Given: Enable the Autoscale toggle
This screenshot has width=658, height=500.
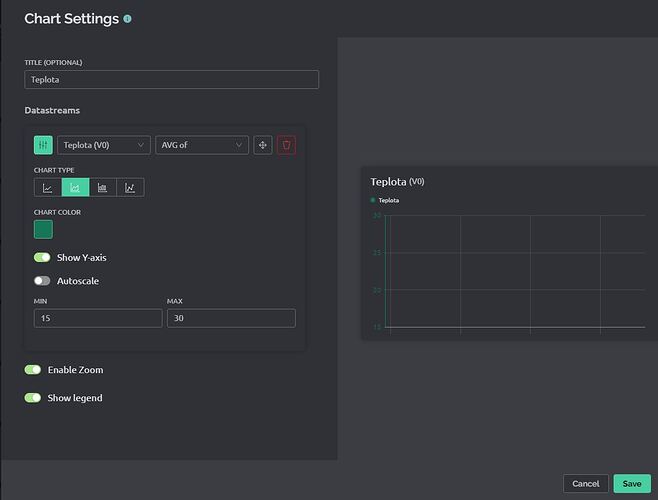Looking at the screenshot, I should (42, 281).
